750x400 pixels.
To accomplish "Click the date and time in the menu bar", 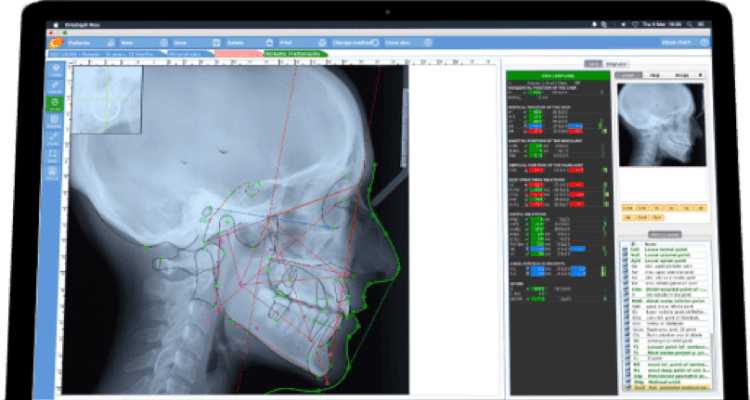I will (x=663, y=24).
